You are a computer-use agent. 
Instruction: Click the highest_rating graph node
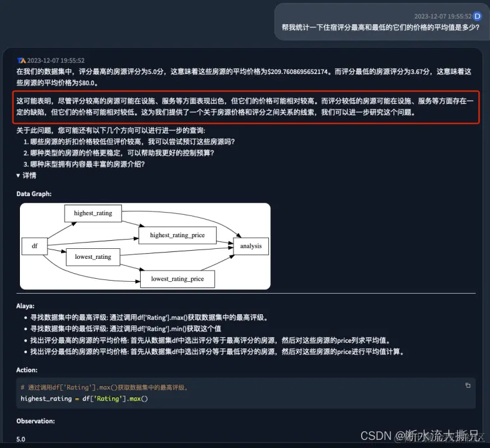(x=93, y=213)
